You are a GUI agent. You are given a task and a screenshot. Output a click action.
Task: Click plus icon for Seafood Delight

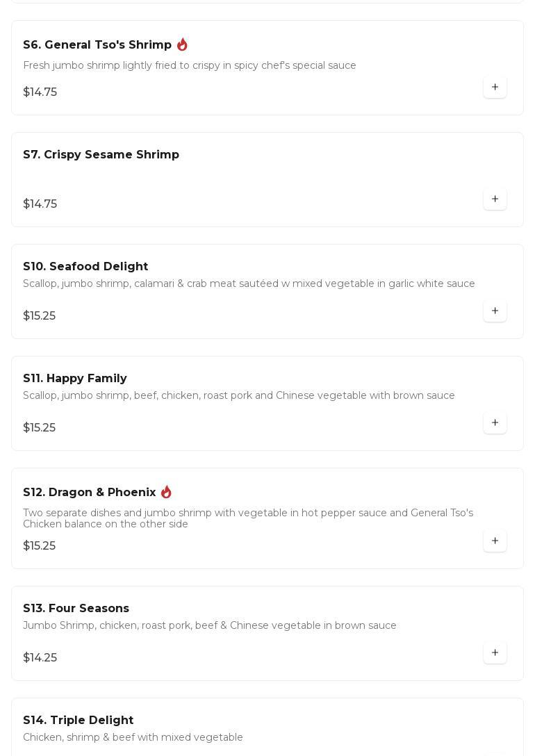coord(495,311)
